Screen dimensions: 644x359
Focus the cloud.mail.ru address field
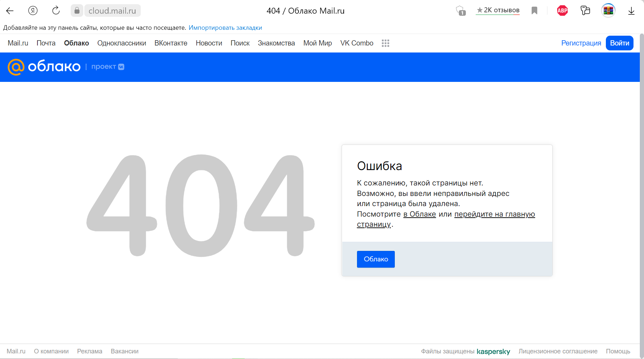coord(112,11)
